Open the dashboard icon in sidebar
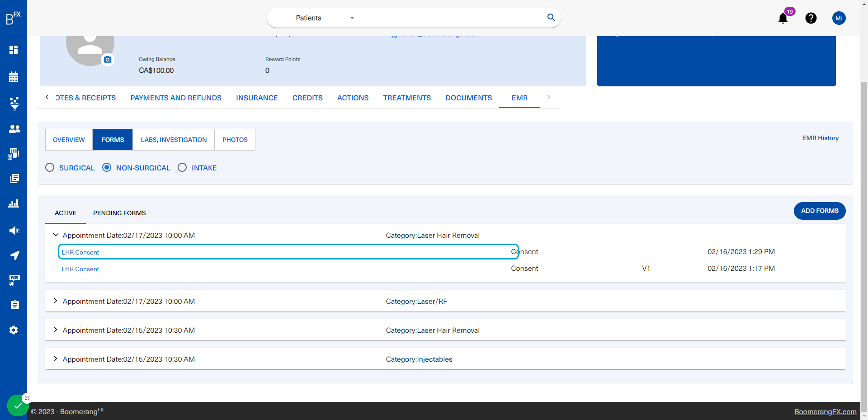The width and height of the screenshot is (868, 420). (14, 50)
